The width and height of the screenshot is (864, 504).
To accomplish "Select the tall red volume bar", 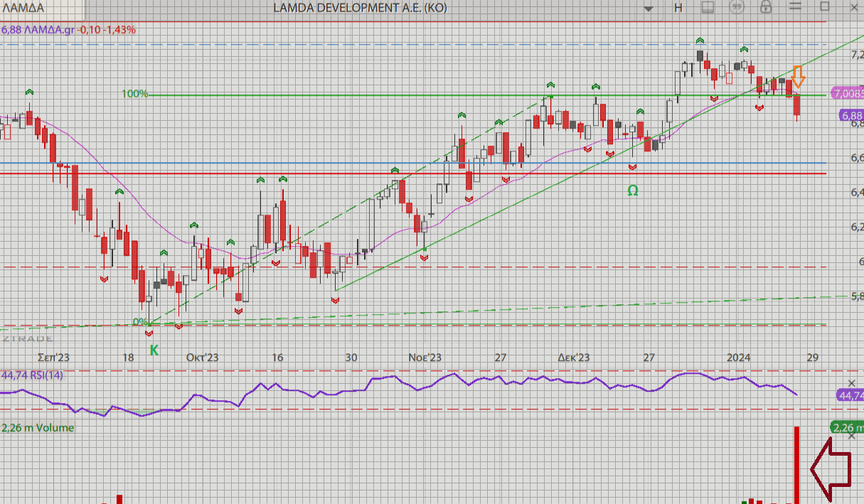I will tap(797, 465).
